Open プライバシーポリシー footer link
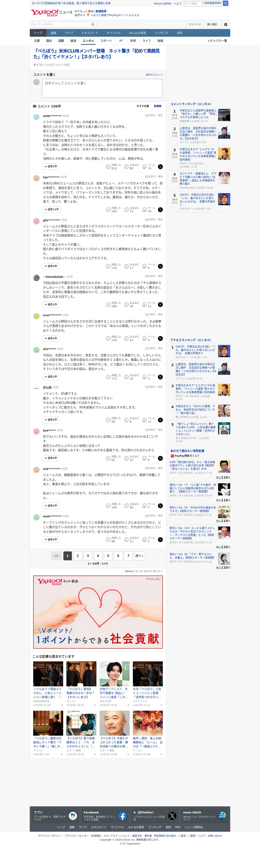Screen dimensions: 260x868 [50, 836]
